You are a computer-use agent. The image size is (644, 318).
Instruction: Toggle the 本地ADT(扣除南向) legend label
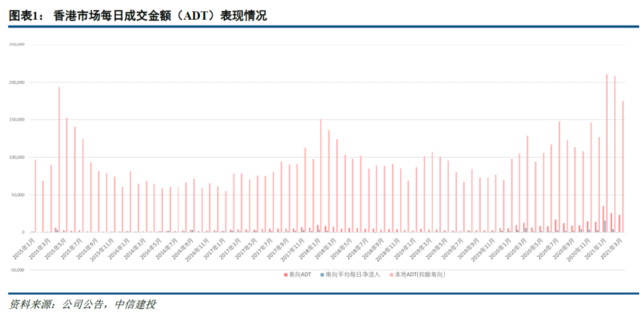420,275
